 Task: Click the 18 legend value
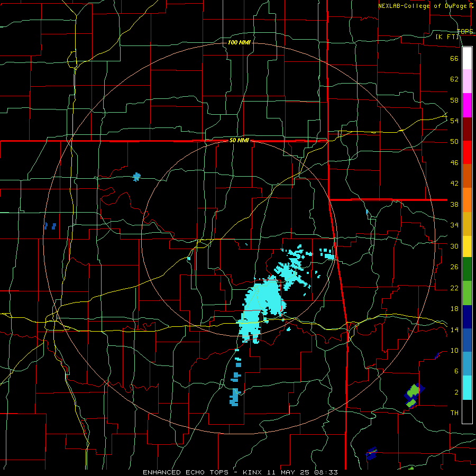454,309
